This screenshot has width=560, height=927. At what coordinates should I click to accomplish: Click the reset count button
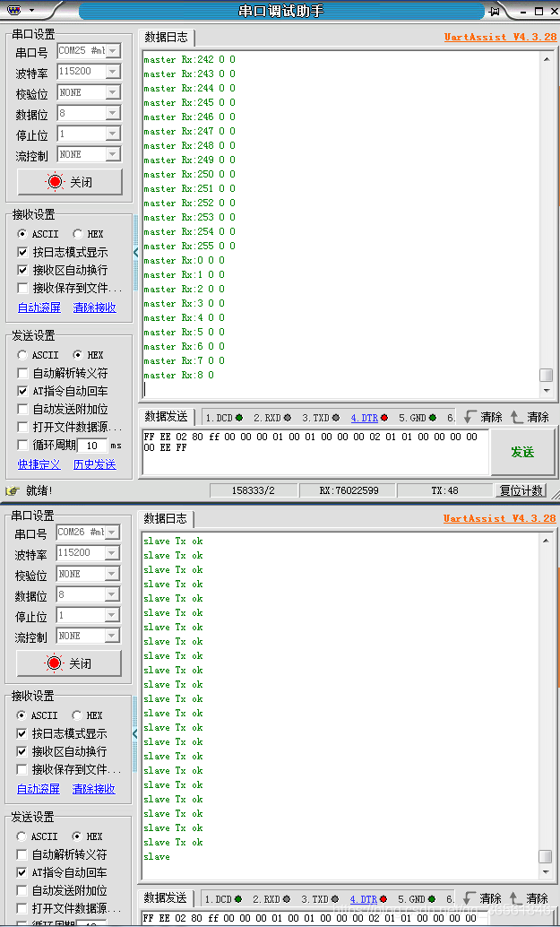coord(521,490)
